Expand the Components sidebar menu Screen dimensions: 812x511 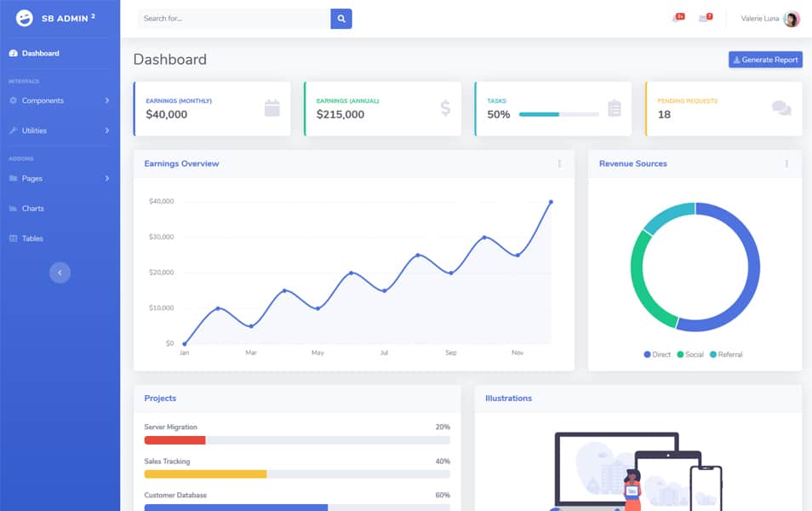[x=60, y=100]
